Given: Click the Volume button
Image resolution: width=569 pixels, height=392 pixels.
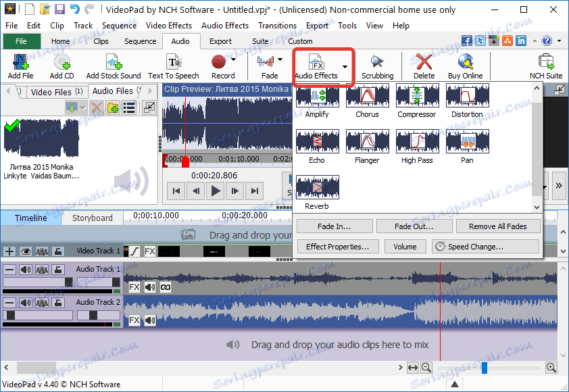Looking at the screenshot, I should (405, 247).
